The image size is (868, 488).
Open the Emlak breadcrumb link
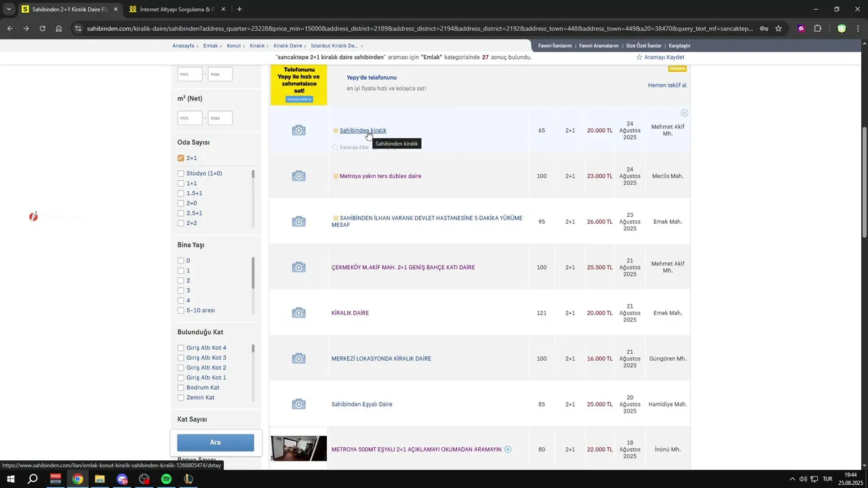210,45
